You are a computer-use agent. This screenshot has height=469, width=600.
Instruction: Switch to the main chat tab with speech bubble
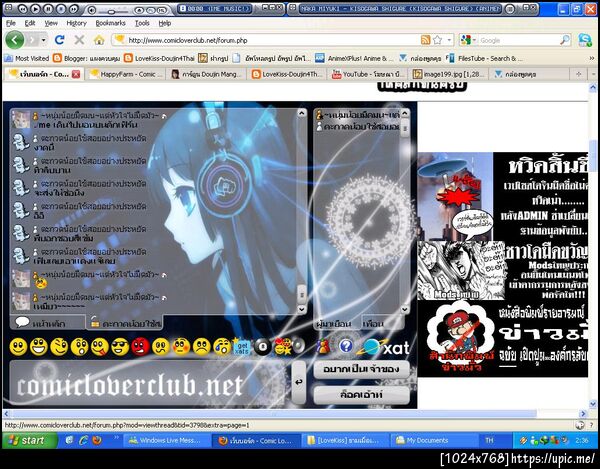click(x=47, y=323)
